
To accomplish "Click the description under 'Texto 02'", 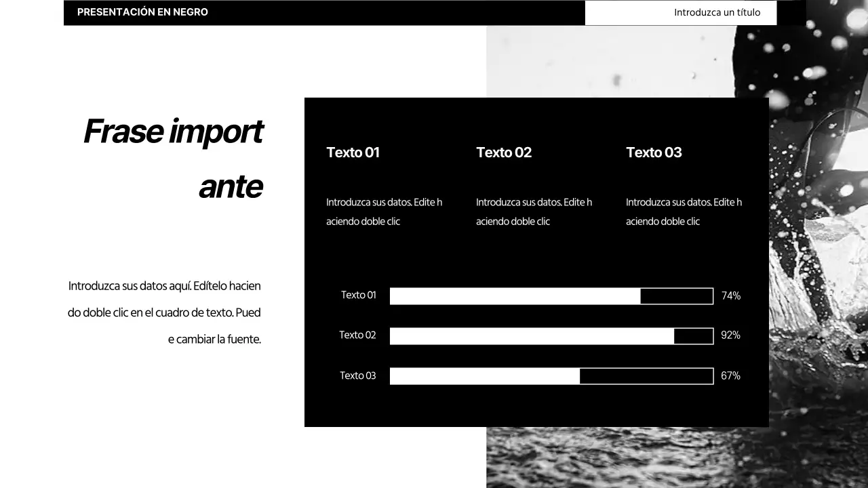I will [x=534, y=211].
